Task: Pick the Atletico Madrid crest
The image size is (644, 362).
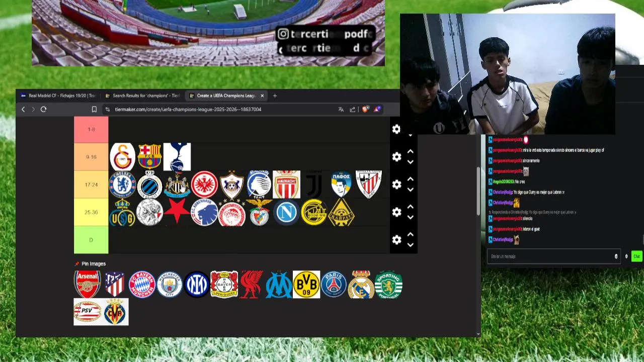Action: tap(115, 284)
